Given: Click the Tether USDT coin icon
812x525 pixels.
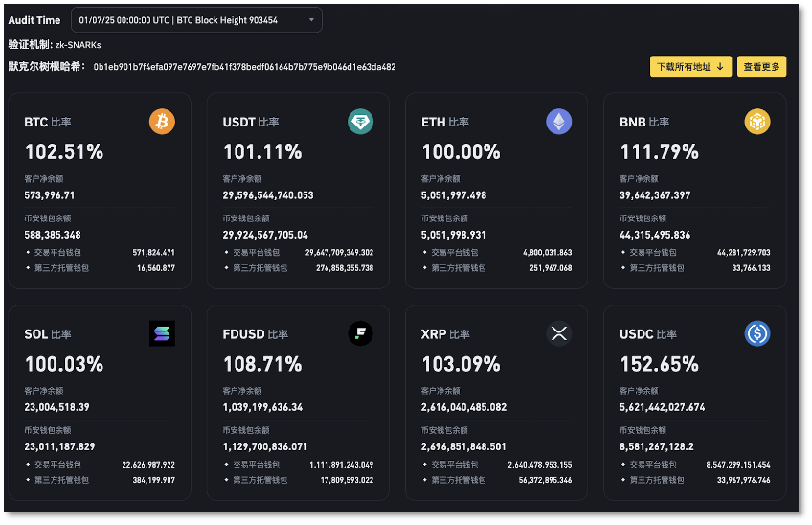Looking at the screenshot, I should [x=360, y=122].
